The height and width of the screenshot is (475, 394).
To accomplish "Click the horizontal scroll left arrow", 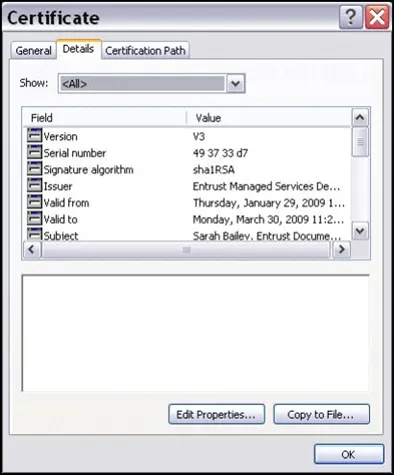I will coord(32,249).
